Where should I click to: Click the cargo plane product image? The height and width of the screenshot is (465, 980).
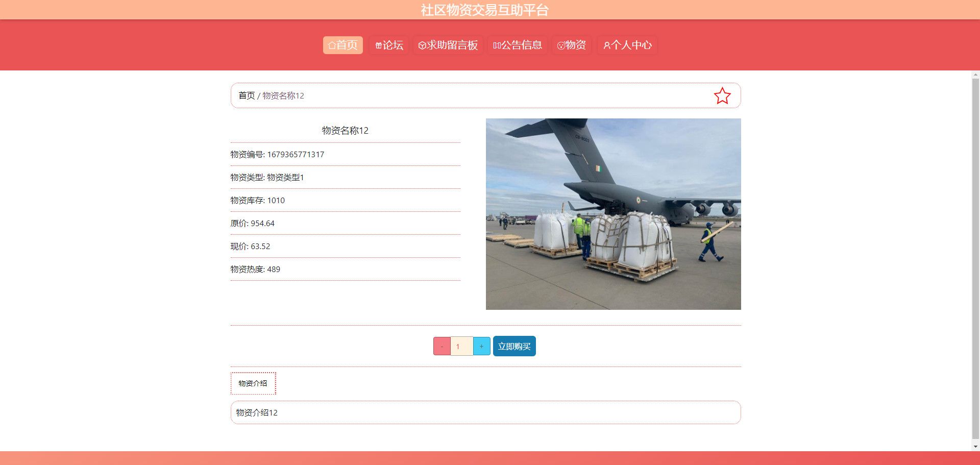coord(613,214)
